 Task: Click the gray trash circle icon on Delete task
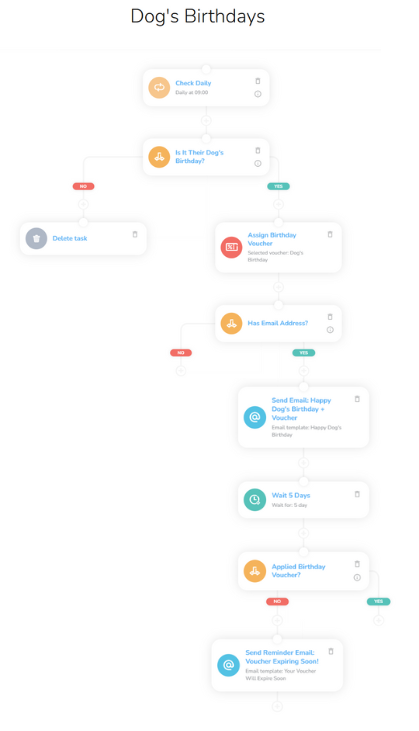pyautogui.click(x=36, y=238)
